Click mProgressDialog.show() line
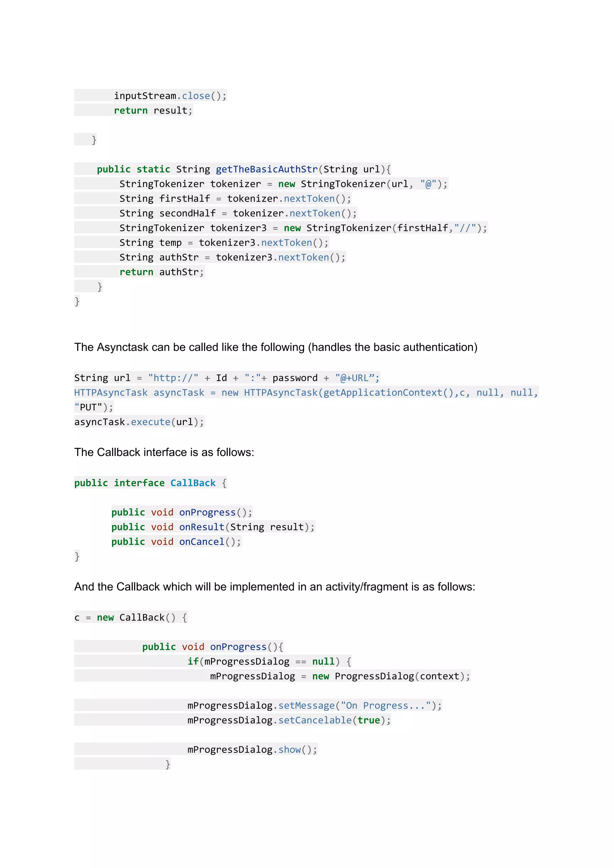This screenshot has height=868, width=614. point(252,750)
